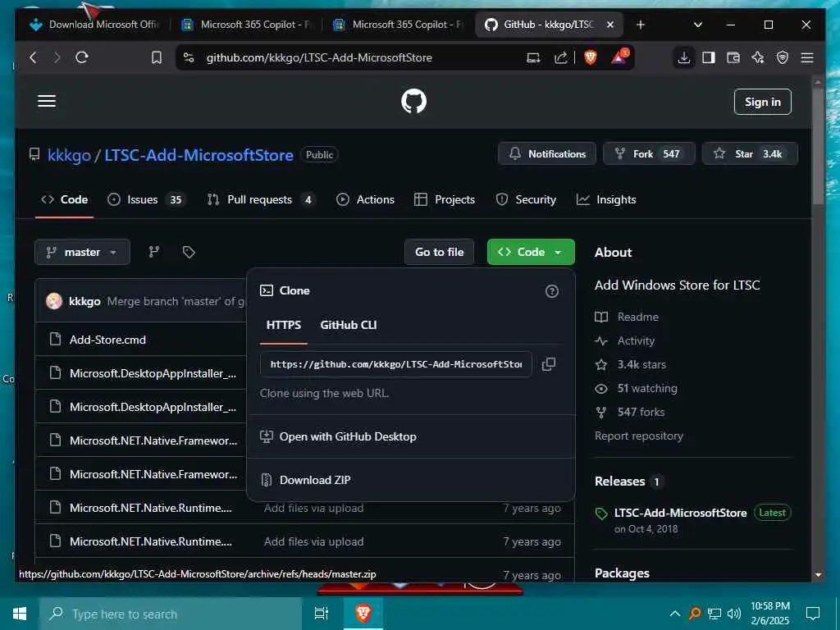Open the volume speaker tray icon

click(733, 614)
